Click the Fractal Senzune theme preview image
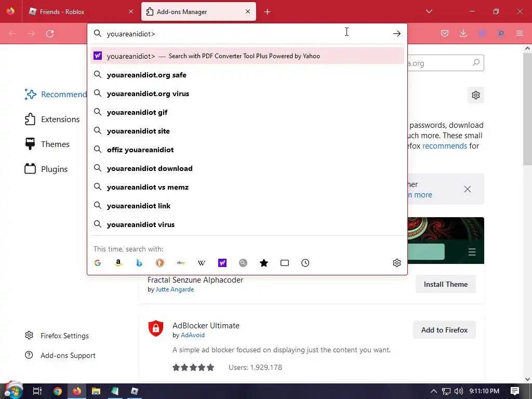The height and width of the screenshot is (399, 532). [x=446, y=241]
